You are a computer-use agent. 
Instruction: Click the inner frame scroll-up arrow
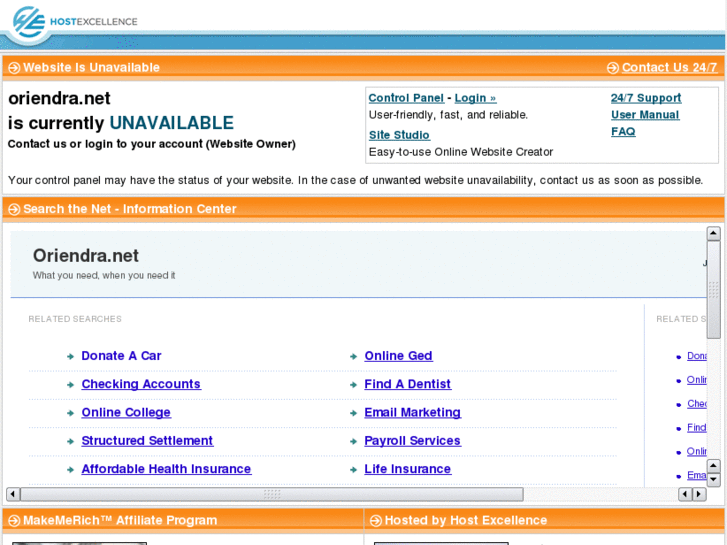click(x=713, y=233)
